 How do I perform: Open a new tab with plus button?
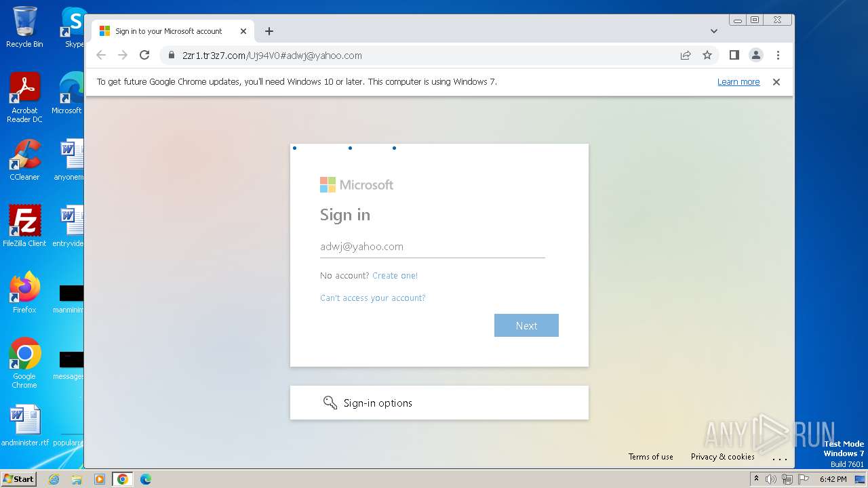click(x=269, y=31)
